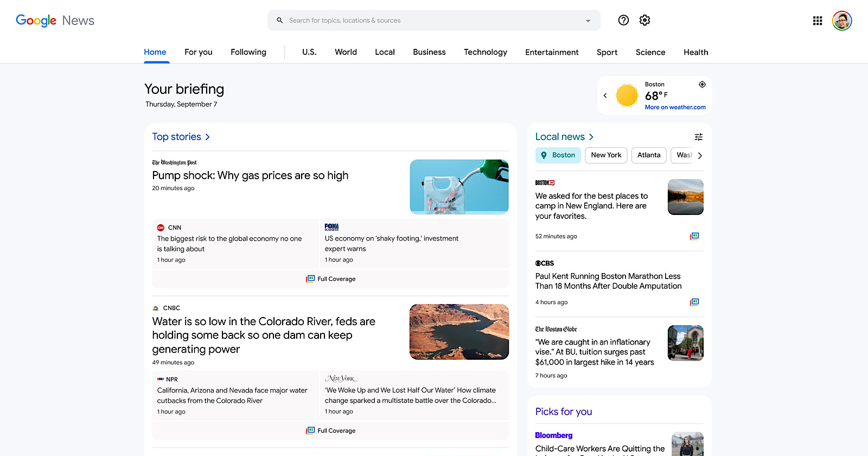Customize local news with sliders icon

click(699, 137)
